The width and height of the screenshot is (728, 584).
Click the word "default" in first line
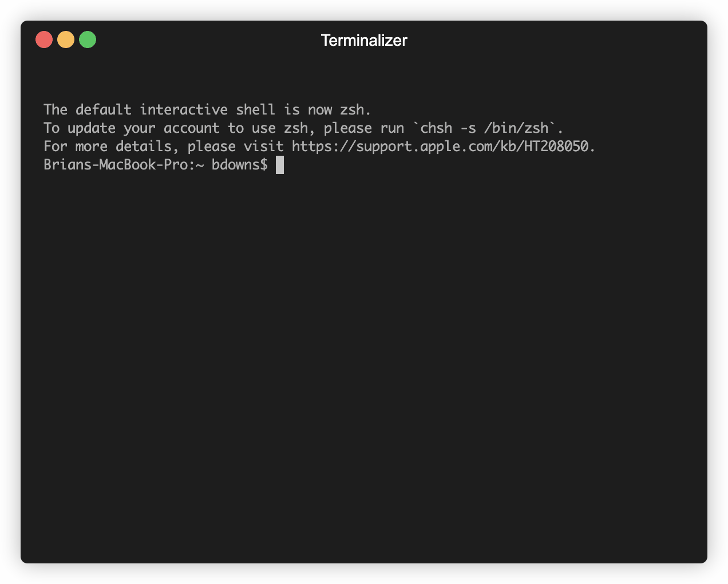104,109
